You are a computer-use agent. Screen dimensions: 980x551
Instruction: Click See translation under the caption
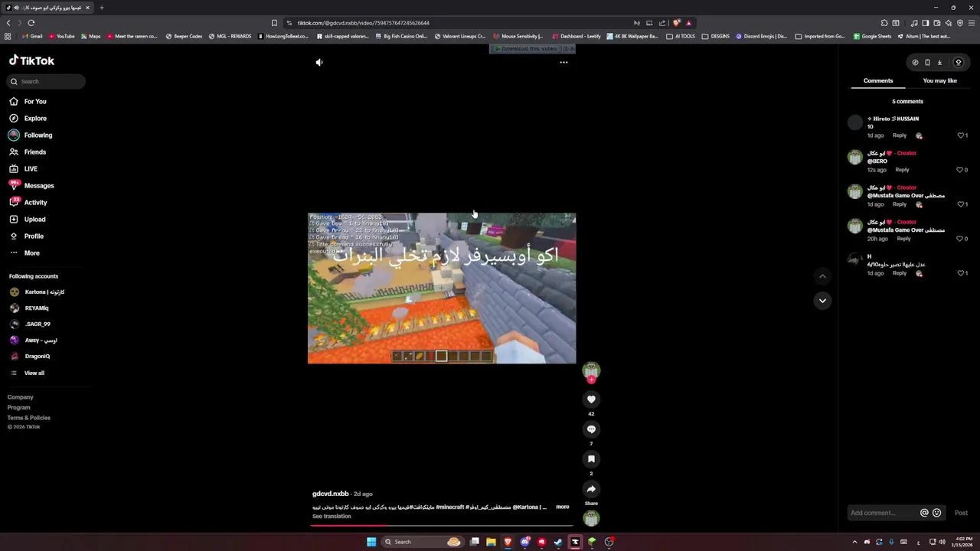[x=332, y=517]
